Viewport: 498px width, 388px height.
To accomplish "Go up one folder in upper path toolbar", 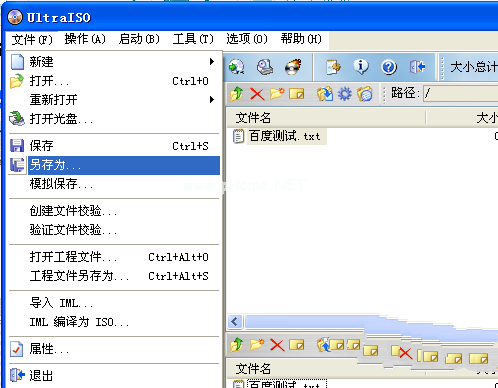I will pyautogui.click(x=237, y=94).
